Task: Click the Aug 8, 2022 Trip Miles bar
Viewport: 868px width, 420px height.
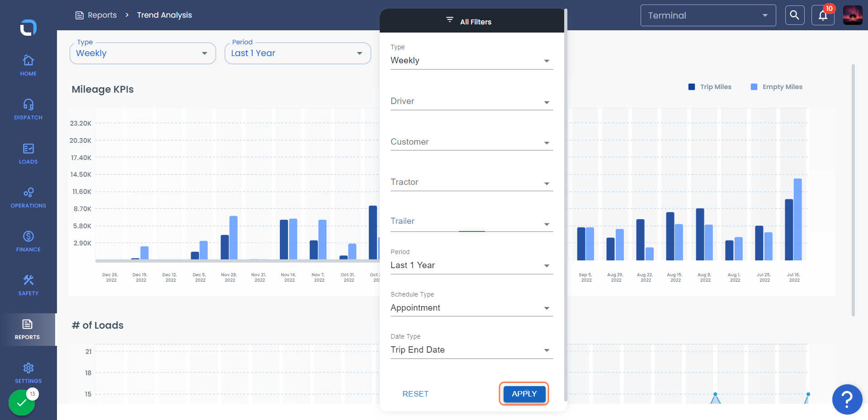Action: (x=700, y=234)
